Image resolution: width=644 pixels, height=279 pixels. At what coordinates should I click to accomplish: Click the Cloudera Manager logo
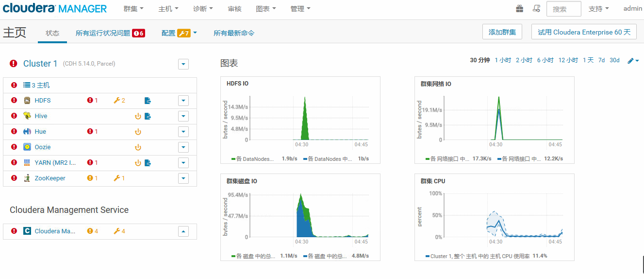[x=55, y=8]
